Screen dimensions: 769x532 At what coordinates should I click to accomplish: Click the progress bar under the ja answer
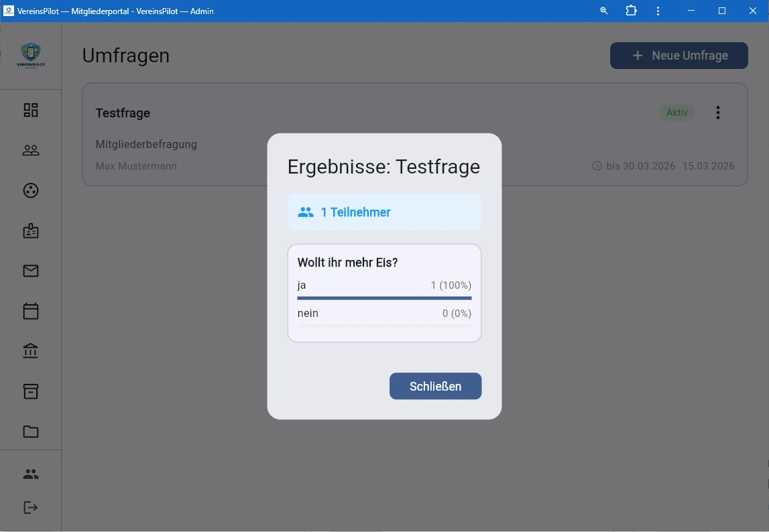click(384, 297)
